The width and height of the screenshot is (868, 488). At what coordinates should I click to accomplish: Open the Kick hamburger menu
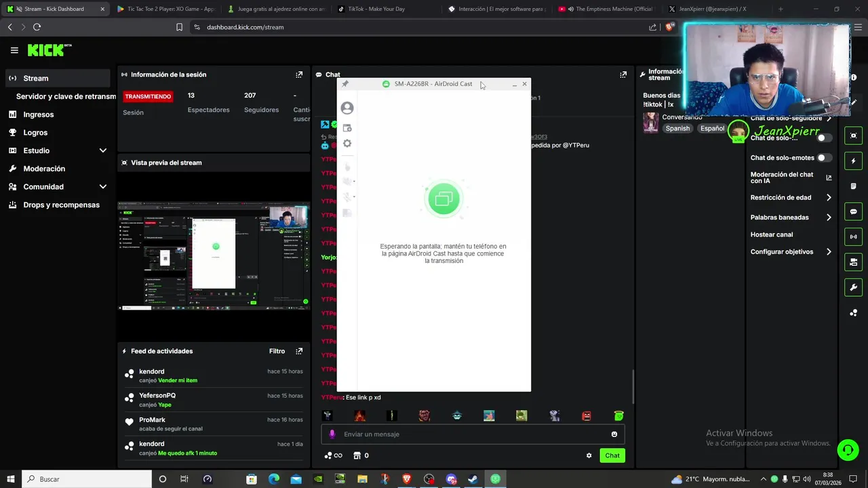14,50
